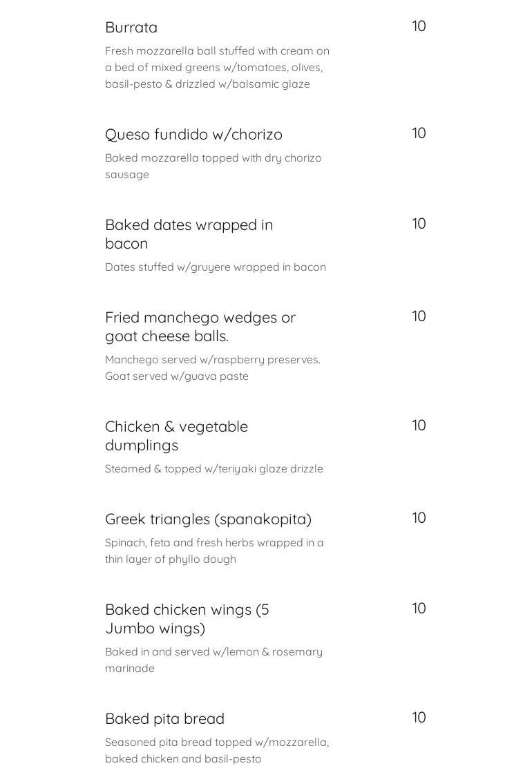Click the raspberry preserves and guava paste description
The width and height of the screenshot is (532, 766).
click(x=212, y=368)
